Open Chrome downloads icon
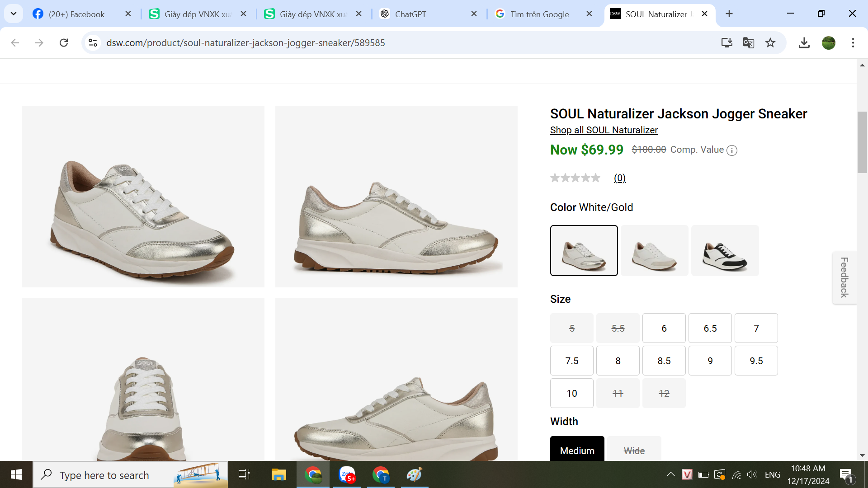This screenshot has width=868, height=488. tap(804, 43)
